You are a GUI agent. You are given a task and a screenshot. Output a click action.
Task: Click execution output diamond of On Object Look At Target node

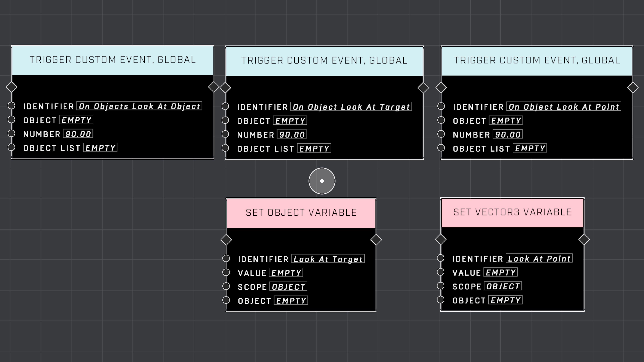click(423, 88)
